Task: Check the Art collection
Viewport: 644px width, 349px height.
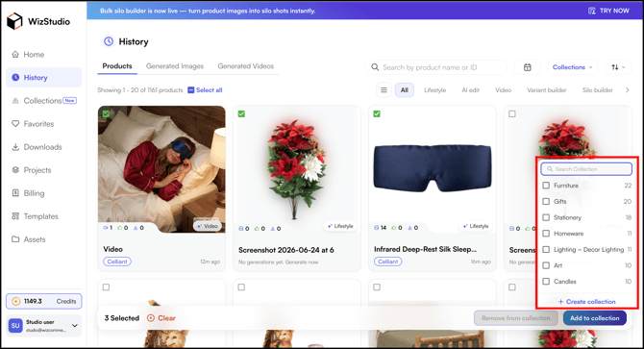Action: (x=546, y=265)
